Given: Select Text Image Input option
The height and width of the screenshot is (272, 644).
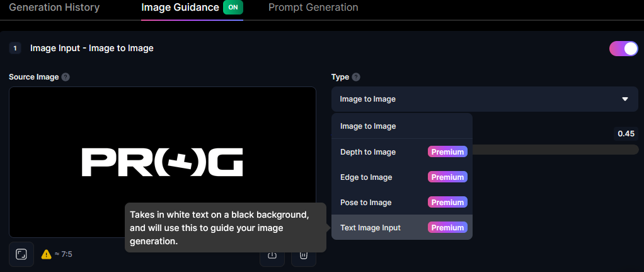Looking at the screenshot, I should click(x=401, y=228).
